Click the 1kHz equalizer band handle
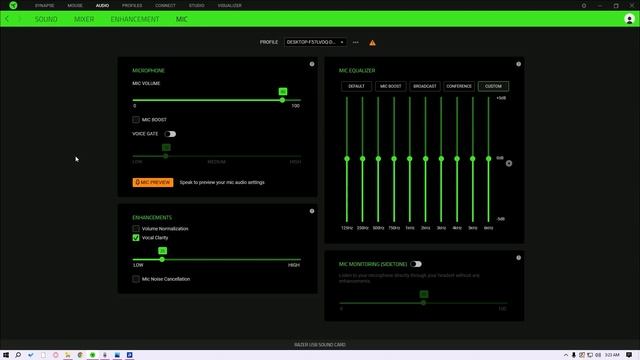 410,159
